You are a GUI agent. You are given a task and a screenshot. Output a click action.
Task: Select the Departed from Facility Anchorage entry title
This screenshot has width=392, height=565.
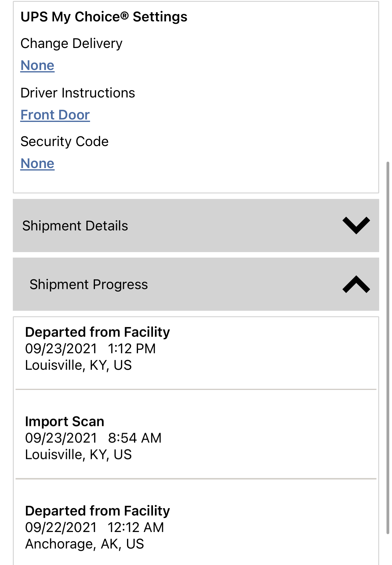click(97, 511)
